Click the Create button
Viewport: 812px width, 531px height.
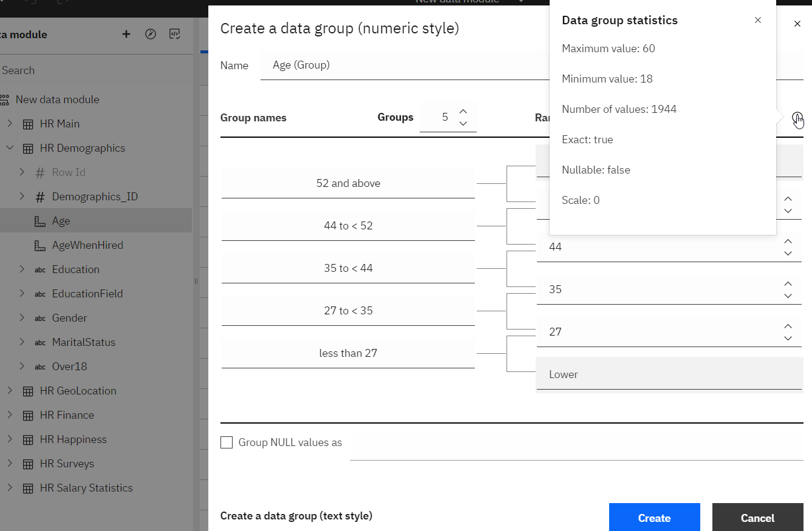coord(654,518)
